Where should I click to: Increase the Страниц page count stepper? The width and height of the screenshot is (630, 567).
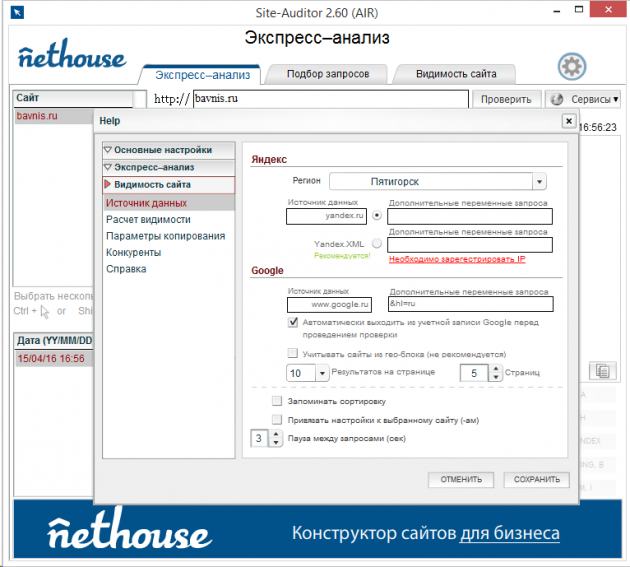tap(495, 368)
